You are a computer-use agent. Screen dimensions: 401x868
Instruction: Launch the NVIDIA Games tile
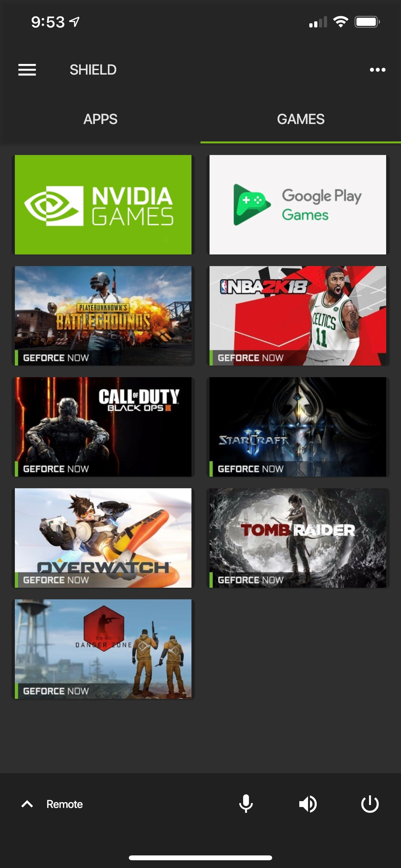tap(103, 204)
